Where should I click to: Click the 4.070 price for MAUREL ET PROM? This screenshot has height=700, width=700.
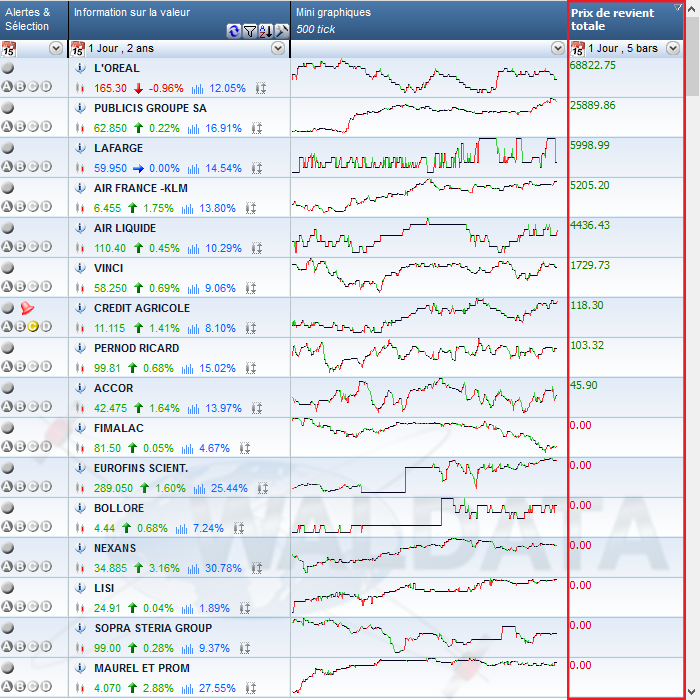107,688
